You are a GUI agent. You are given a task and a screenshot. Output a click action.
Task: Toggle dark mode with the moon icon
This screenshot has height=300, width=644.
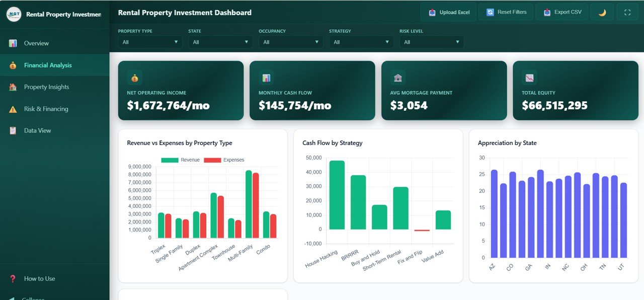602,12
